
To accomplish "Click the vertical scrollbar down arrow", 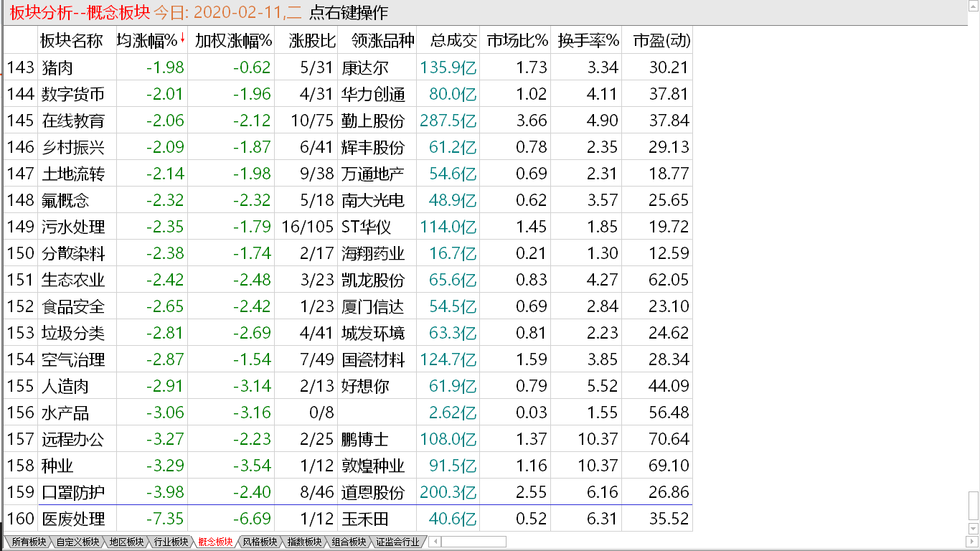I will [x=974, y=529].
